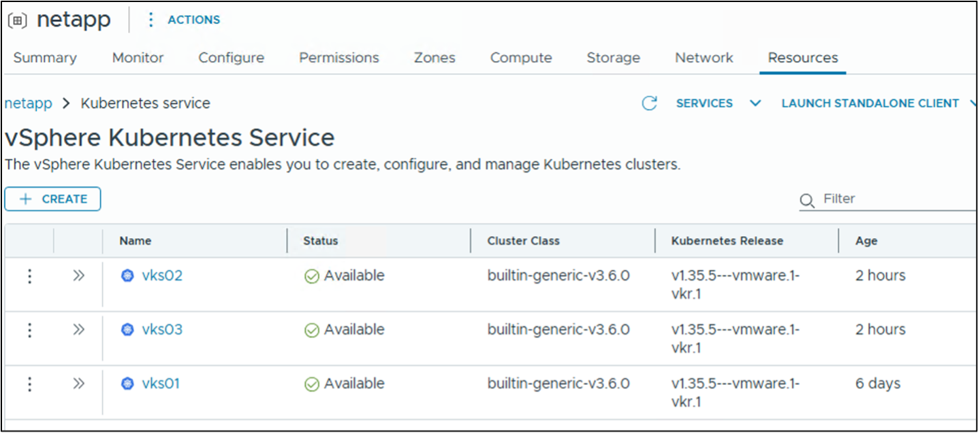Viewport: 980px width, 434px height.
Task: Click '2 hours' age in vks03 row
Action: click(x=881, y=330)
